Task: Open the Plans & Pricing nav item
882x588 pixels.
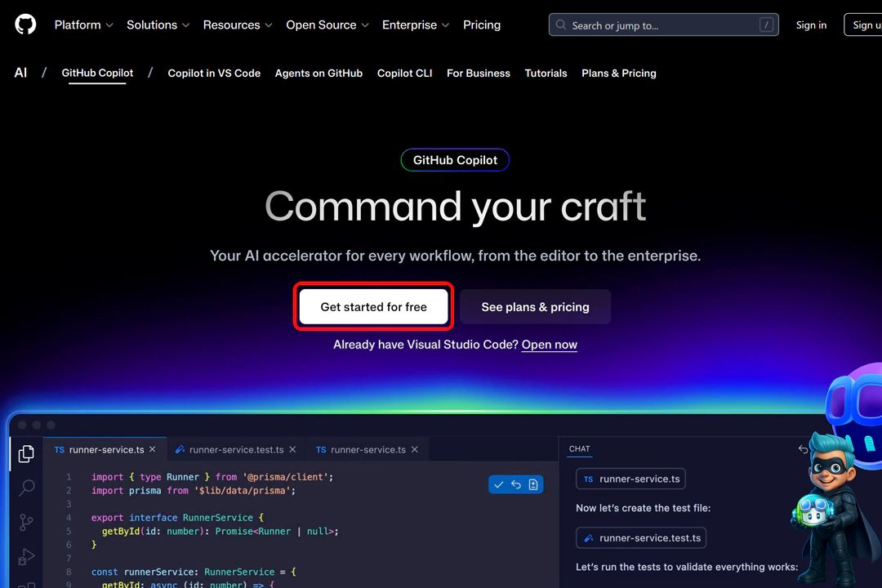Action: coord(618,73)
